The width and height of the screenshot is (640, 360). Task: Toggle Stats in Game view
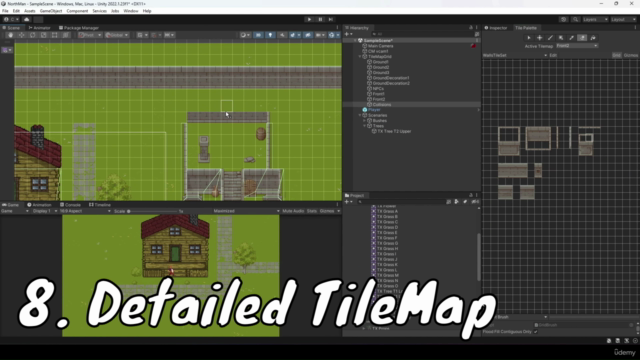click(312, 211)
